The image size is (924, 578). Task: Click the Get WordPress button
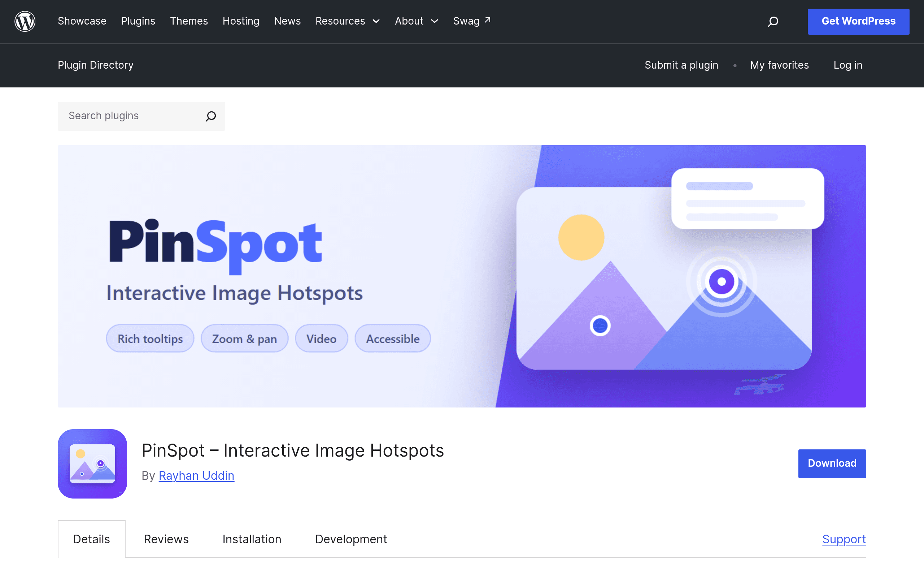click(858, 21)
